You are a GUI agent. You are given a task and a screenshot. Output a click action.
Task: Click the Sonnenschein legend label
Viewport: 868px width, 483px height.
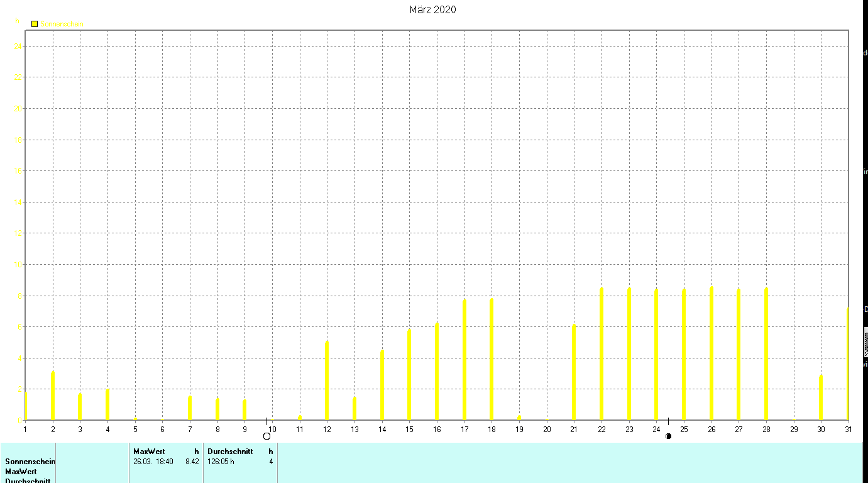[62, 24]
